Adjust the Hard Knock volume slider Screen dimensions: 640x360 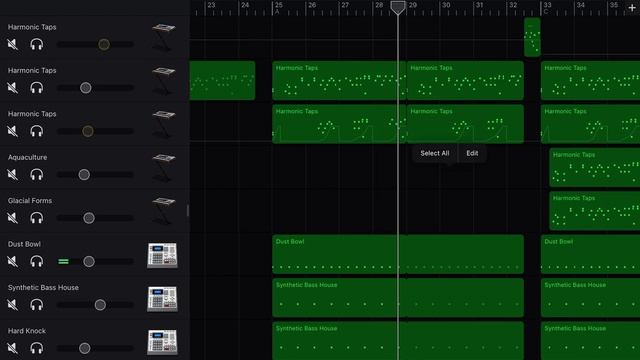pyautogui.click(x=84, y=348)
